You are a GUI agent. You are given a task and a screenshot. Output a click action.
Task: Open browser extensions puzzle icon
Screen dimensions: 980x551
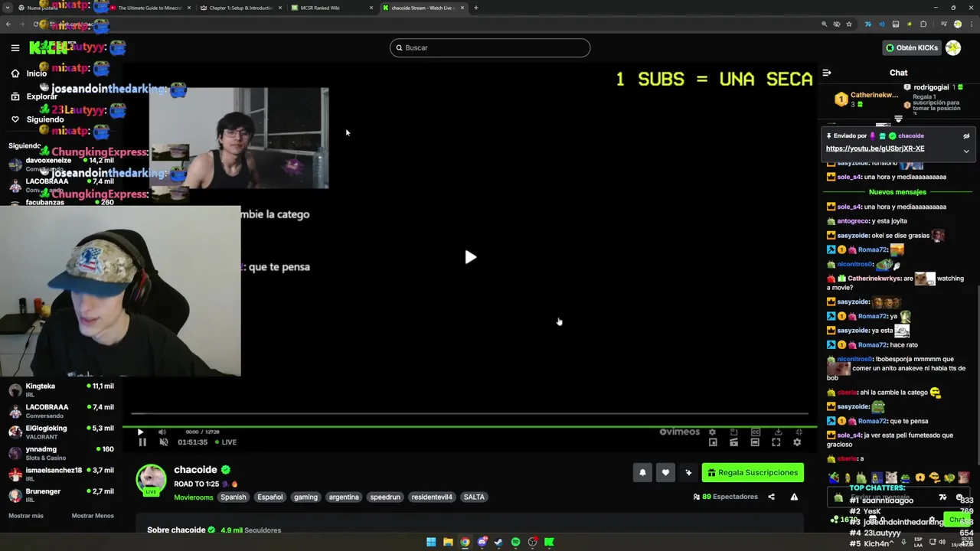tap(923, 24)
